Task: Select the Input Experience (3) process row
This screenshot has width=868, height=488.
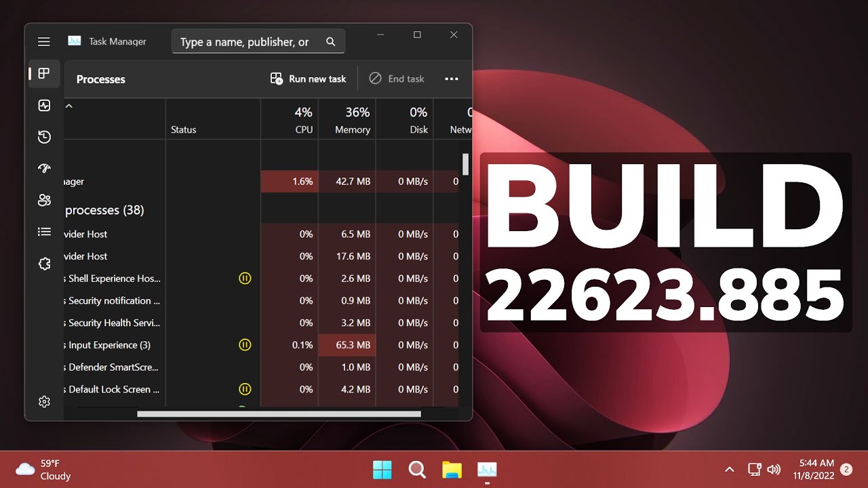Action: (x=262, y=345)
